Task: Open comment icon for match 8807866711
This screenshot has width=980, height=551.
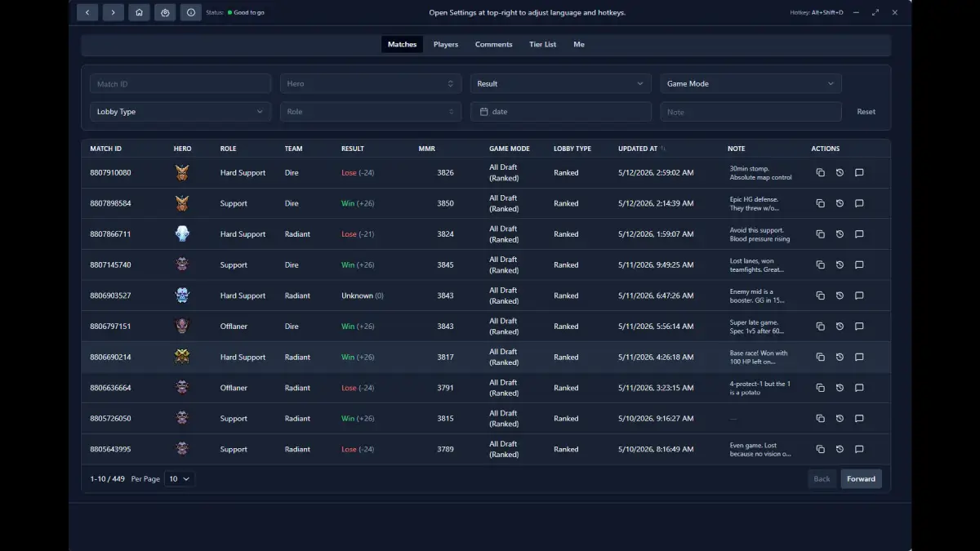Action: tap(859, 234)
